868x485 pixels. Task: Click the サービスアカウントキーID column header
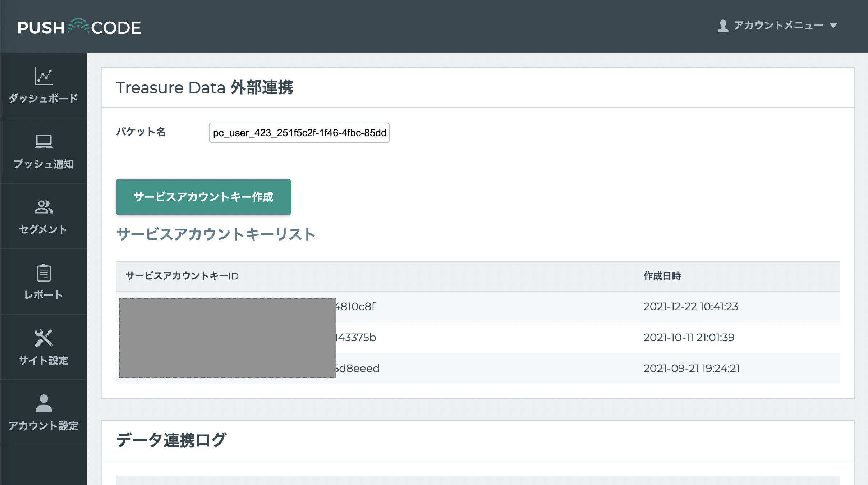point(182,276)
